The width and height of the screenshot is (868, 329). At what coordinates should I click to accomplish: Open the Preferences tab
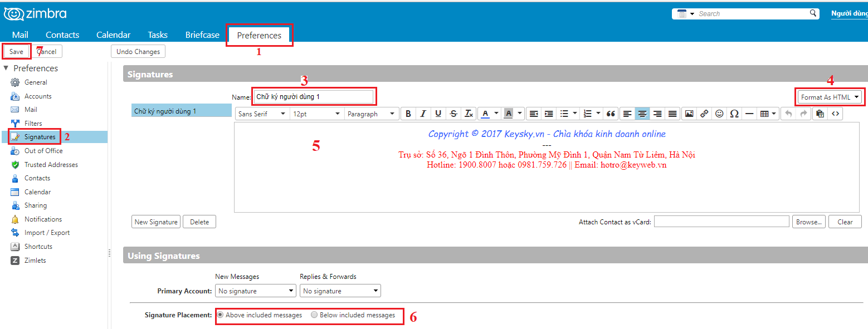click(x=259, y=35)
